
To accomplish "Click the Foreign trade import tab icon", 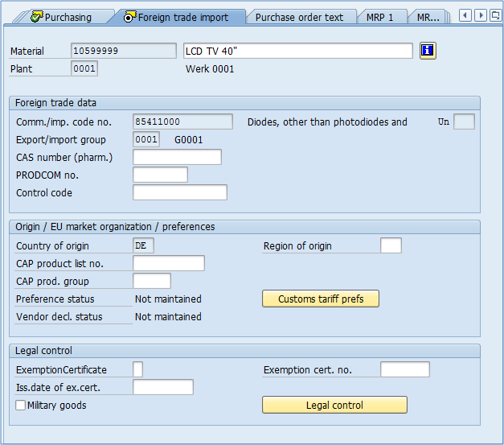I will tap(129, 17).
